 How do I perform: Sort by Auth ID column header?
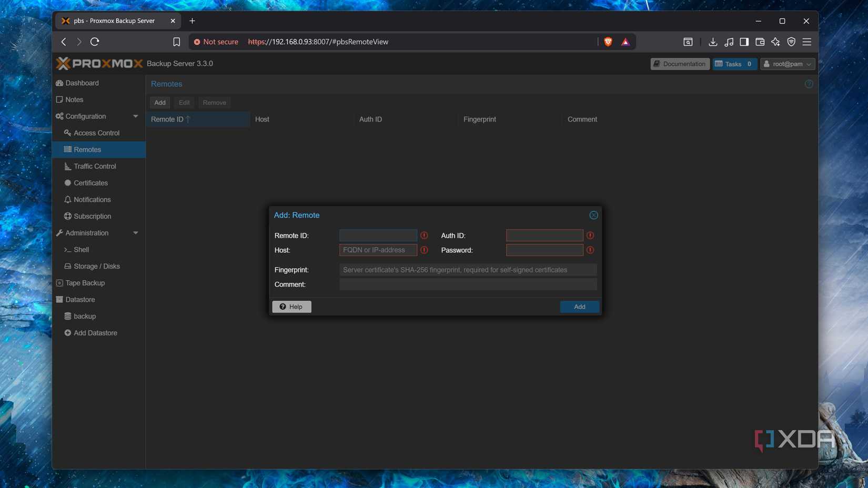coord(406,119)
